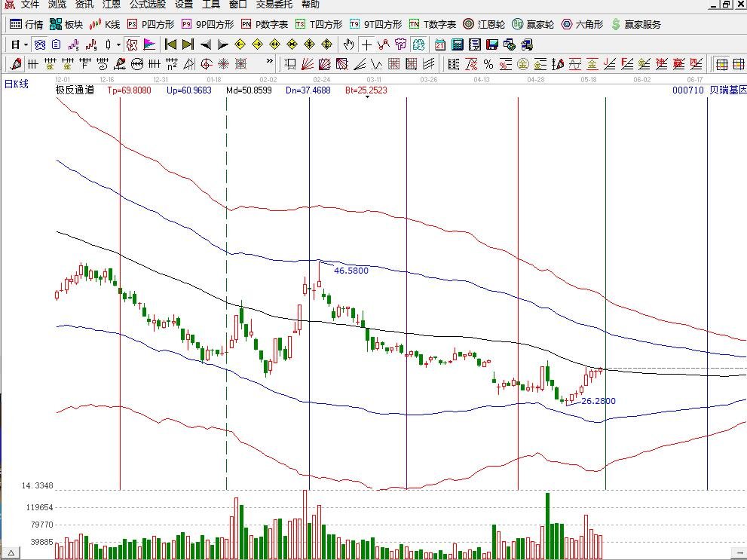
Task: Click the red 神 angle lines icon
Action: (661, 63)
